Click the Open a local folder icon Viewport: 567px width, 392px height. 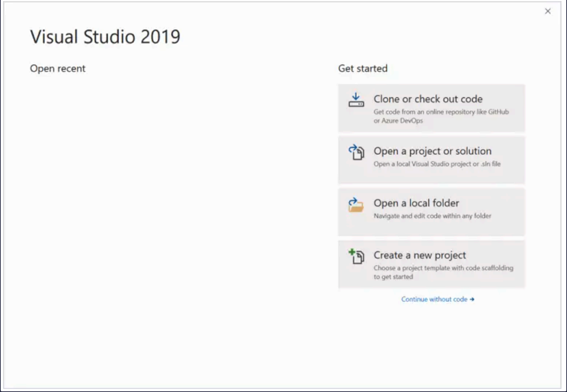(x=356, y=205)
